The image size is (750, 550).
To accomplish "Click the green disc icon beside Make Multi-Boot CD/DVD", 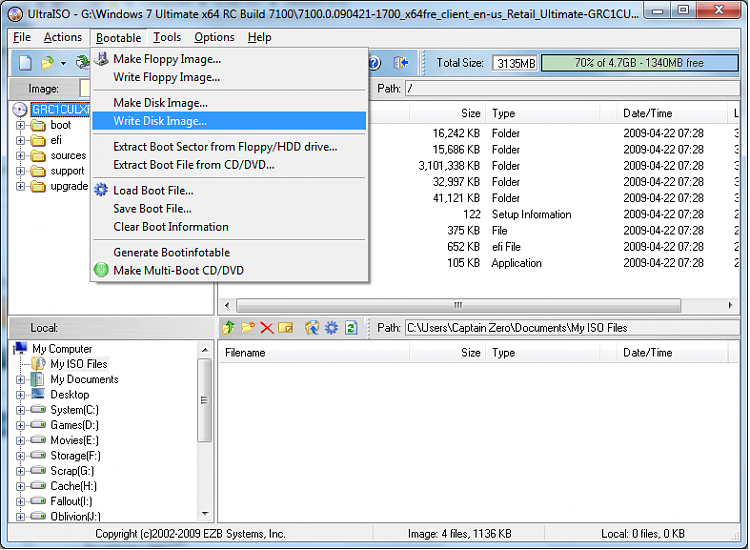I will click(x=101, y=270).
